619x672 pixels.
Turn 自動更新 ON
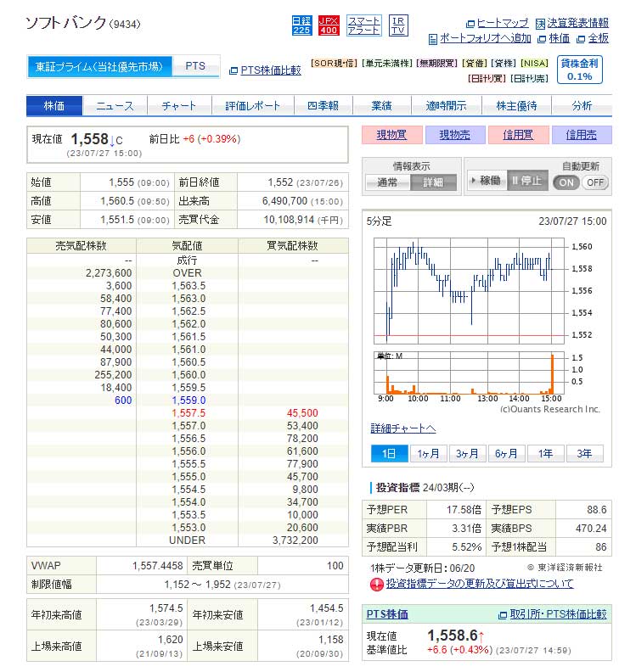click(x=566, y=182)
